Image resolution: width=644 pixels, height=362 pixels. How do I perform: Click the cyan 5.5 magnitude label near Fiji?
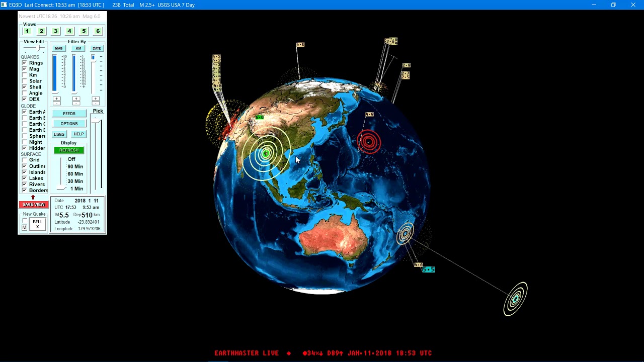pos(428,269)
